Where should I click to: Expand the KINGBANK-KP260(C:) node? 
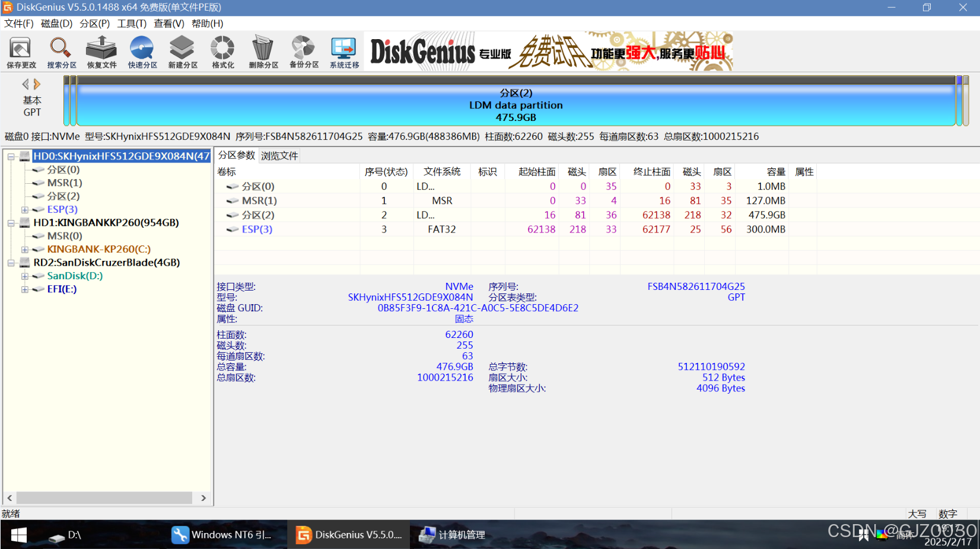pos(25,250)
